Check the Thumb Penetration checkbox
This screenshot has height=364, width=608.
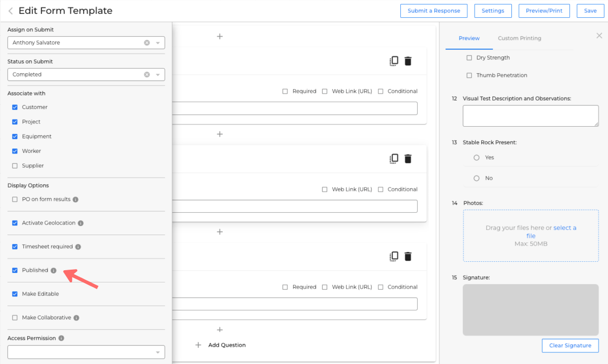point(469,75)
